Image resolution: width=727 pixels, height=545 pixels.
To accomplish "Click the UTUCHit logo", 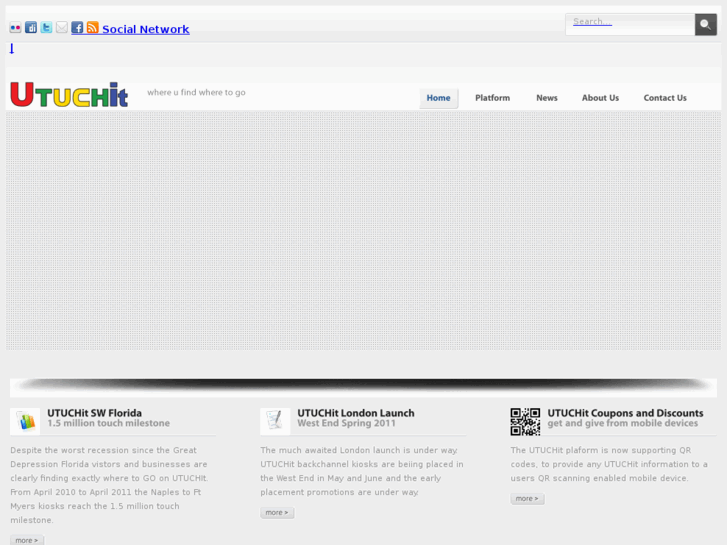I will [x=69, y=95].
